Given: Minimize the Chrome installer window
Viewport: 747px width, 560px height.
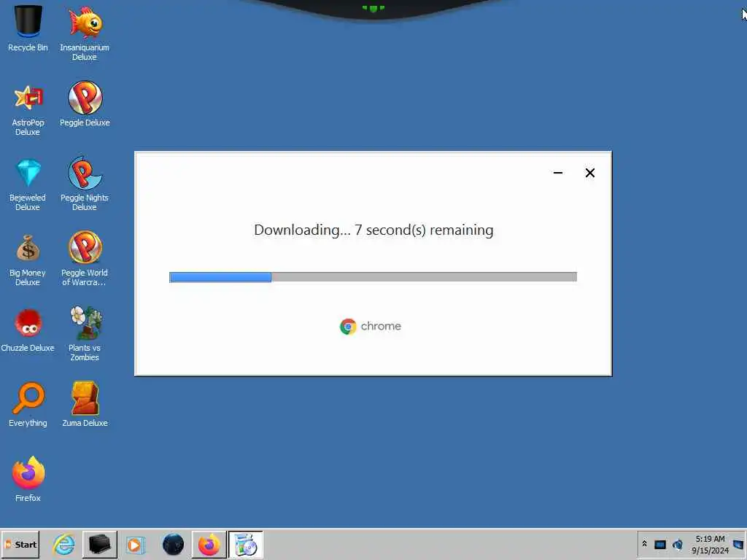Looking at the screenshot, I should pos(558,173).
